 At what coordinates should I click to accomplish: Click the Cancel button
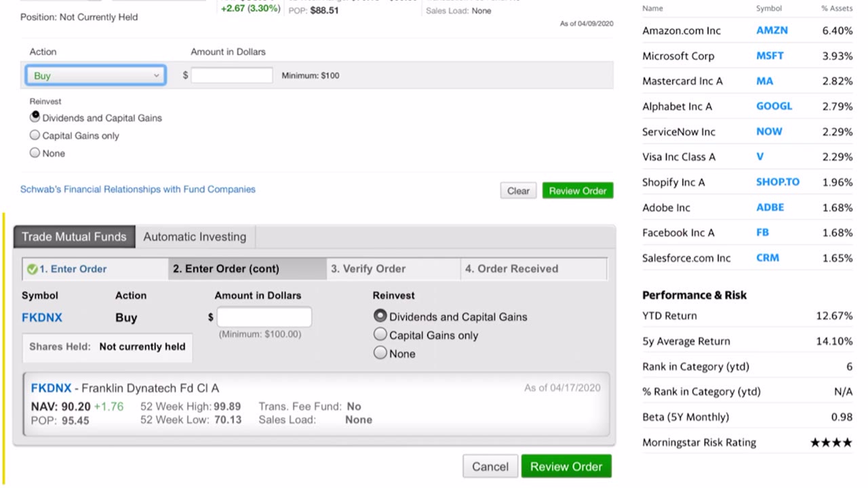click(x=490, y=466)
